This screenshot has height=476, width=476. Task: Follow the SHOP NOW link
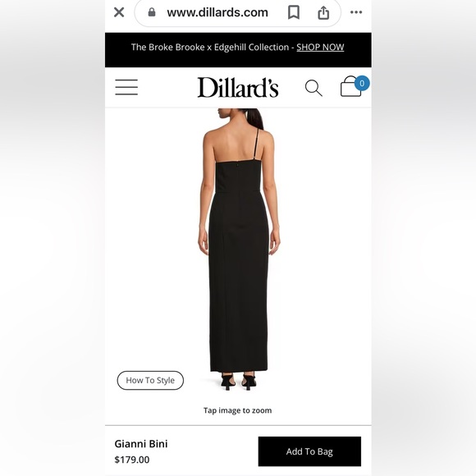click(x=320, y=47)
